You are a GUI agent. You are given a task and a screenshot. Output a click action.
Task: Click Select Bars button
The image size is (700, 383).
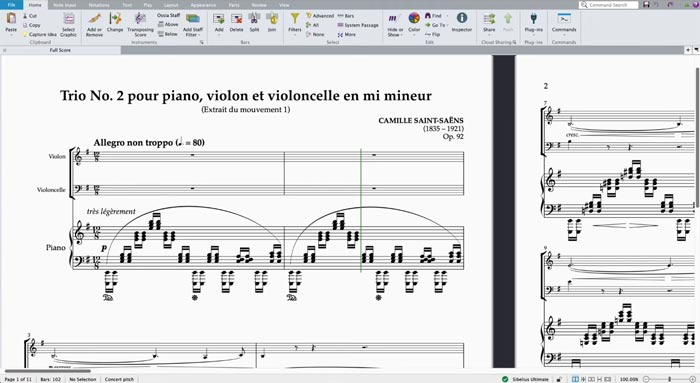[346, 16]
